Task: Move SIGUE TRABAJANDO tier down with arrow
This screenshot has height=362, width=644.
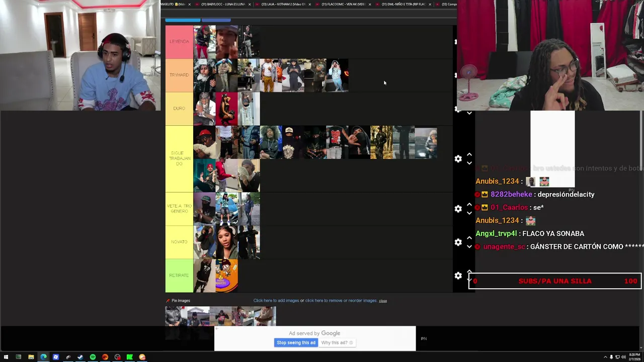Action: click(x=469, y=163)
